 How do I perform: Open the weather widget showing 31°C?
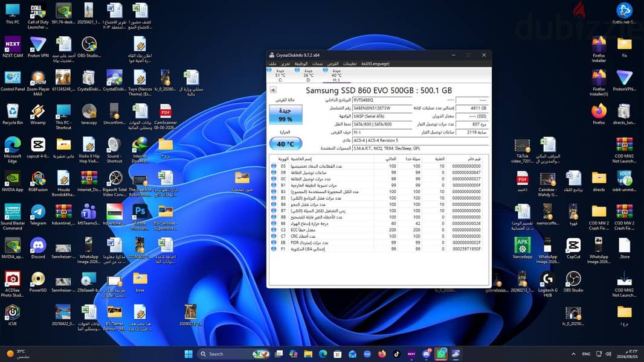point(18,354)
